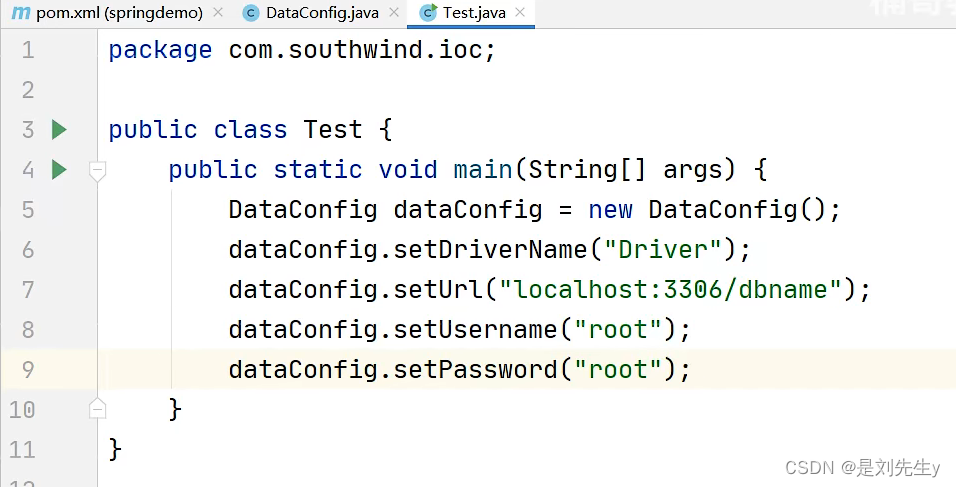Click 'String[] args' in the main signature
The height and width of the screenshot is (487, 956).
pos(625,171)
